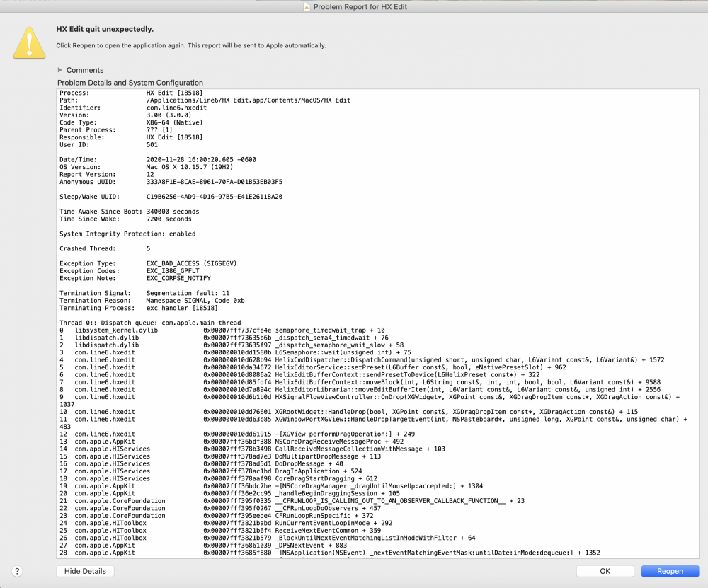Expand the Comments disclosure triangle
Viewport: 708px width, 588px height.
[x=59, y=70]
